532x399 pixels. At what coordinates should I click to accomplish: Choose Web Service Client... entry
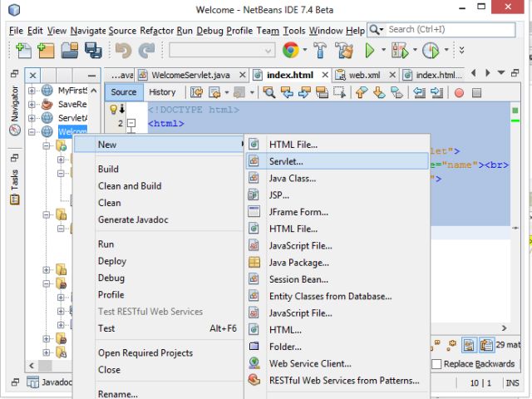pyautogui.click(x=337, y=364)
